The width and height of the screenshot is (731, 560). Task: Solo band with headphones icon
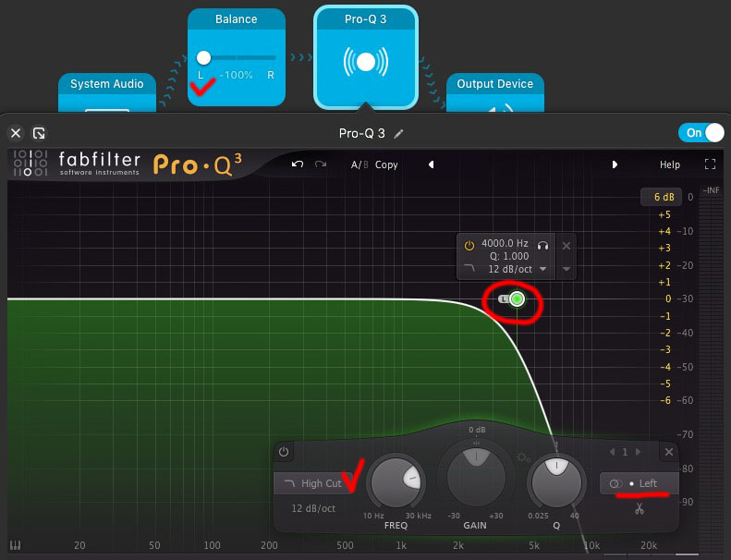point(542,245)
